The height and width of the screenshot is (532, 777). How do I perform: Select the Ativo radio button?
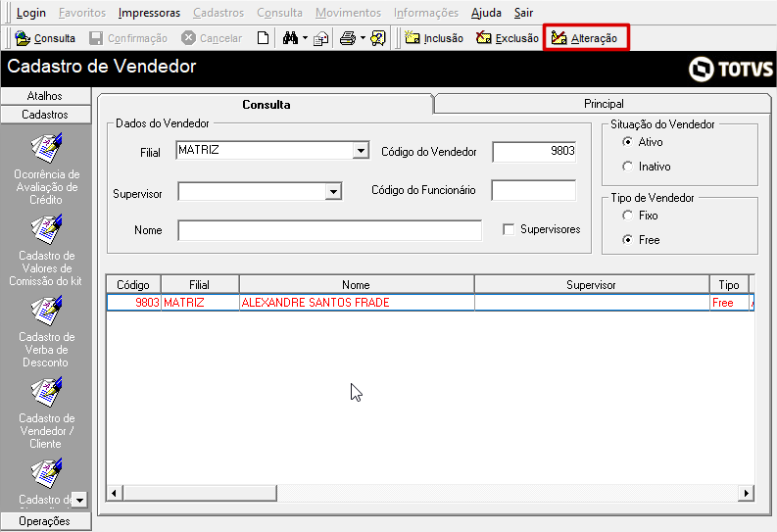(627, 142)
